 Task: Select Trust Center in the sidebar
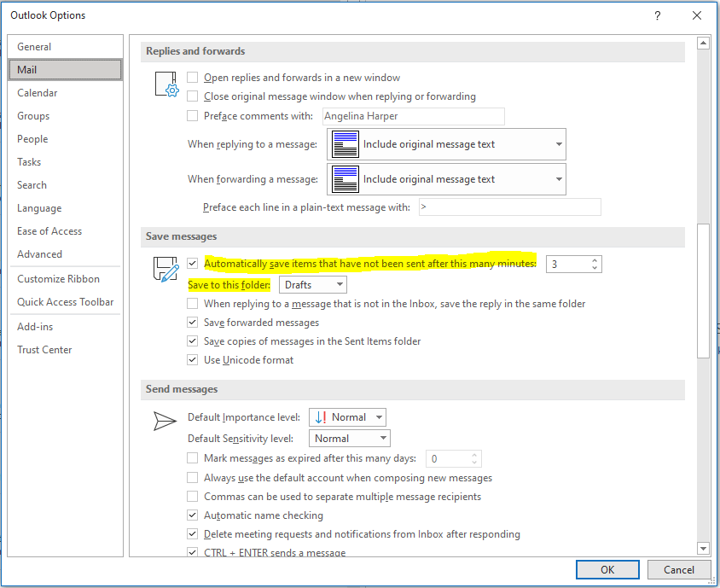pyautogui.click(x=44, y=349)
